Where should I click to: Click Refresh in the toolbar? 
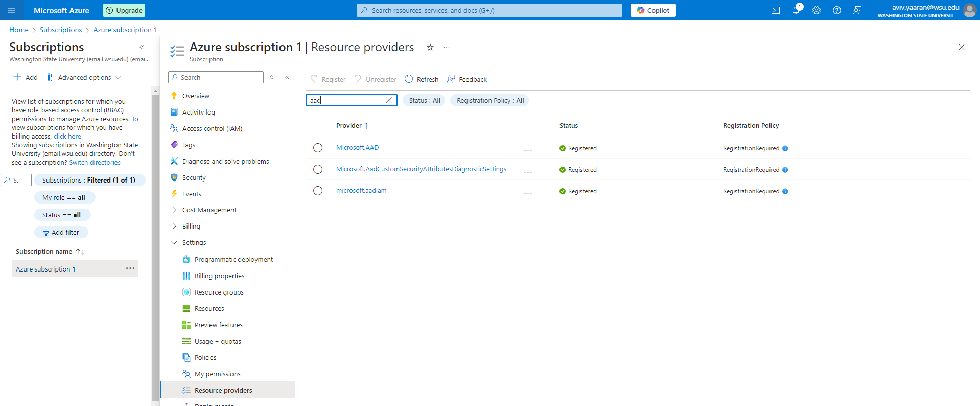pos(422,79)
